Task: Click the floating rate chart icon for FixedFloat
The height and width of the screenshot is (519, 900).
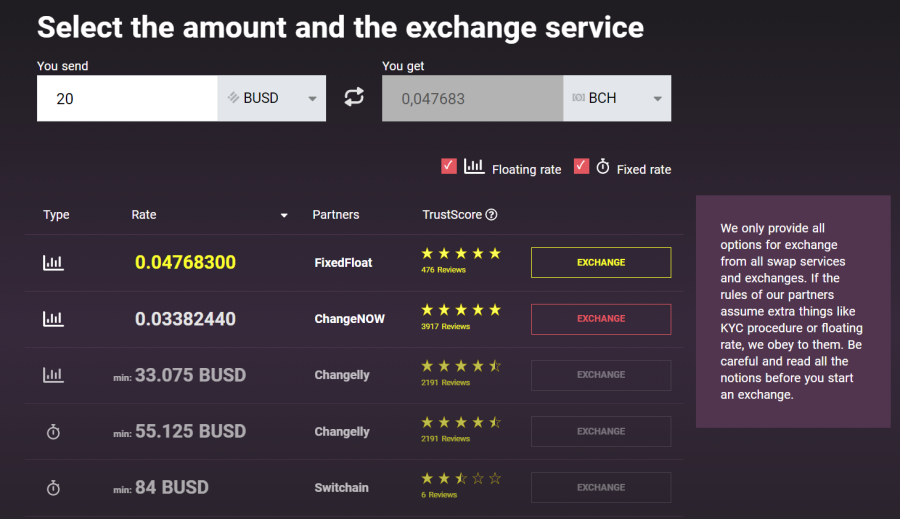Action: (x=53, y=263)
